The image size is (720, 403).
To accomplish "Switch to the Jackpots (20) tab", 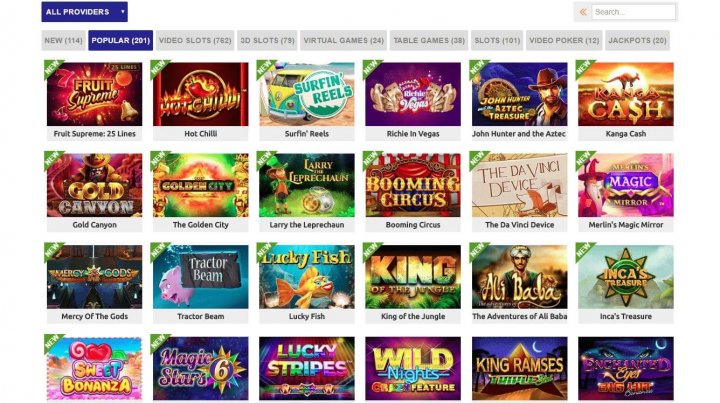I will (637, 40).
